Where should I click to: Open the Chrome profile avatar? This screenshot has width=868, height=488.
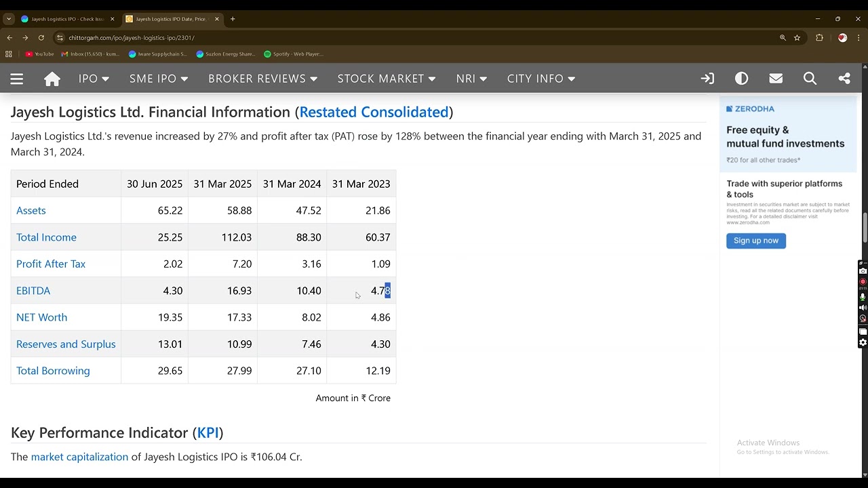[842, 38]
